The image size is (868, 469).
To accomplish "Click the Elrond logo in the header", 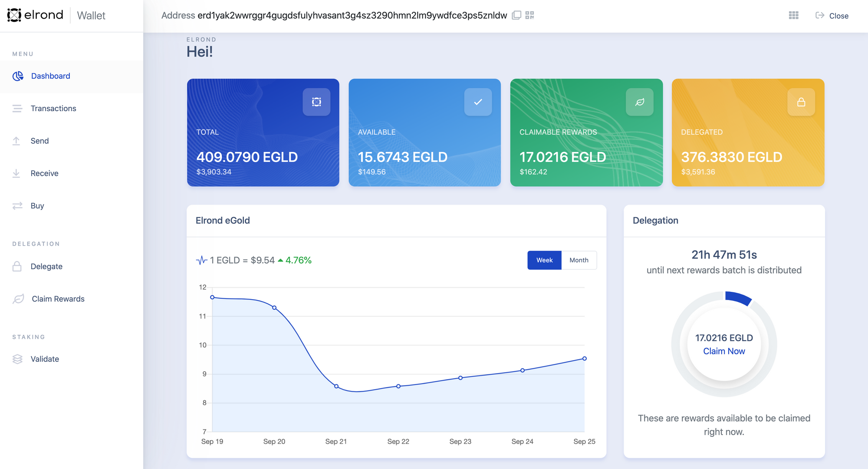I will pos(35,15).
